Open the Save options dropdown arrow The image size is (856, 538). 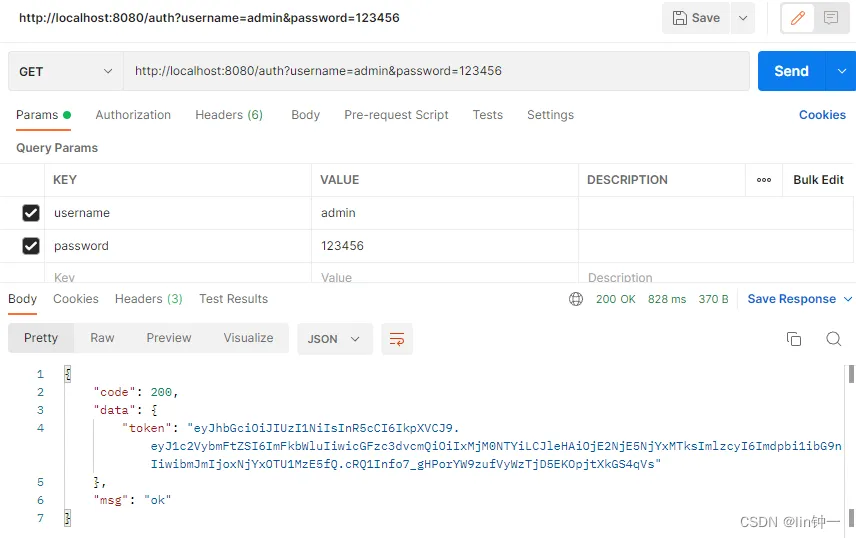742,18
